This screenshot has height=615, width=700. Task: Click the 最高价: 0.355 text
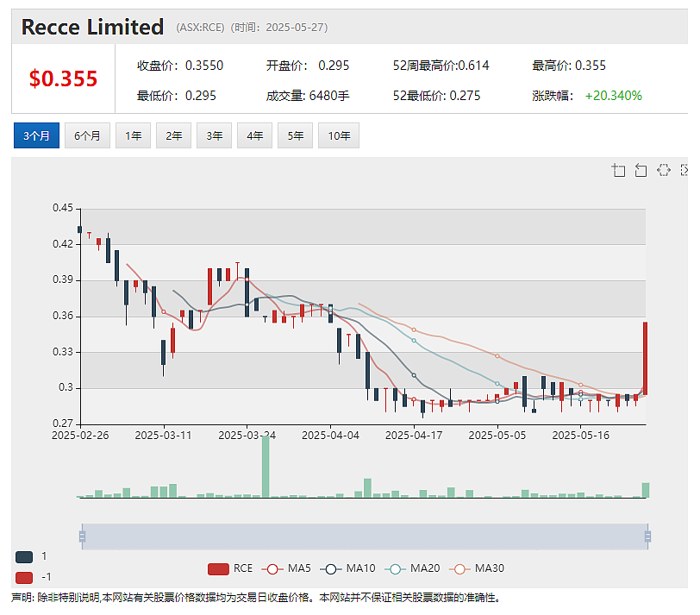coord(569,66)
